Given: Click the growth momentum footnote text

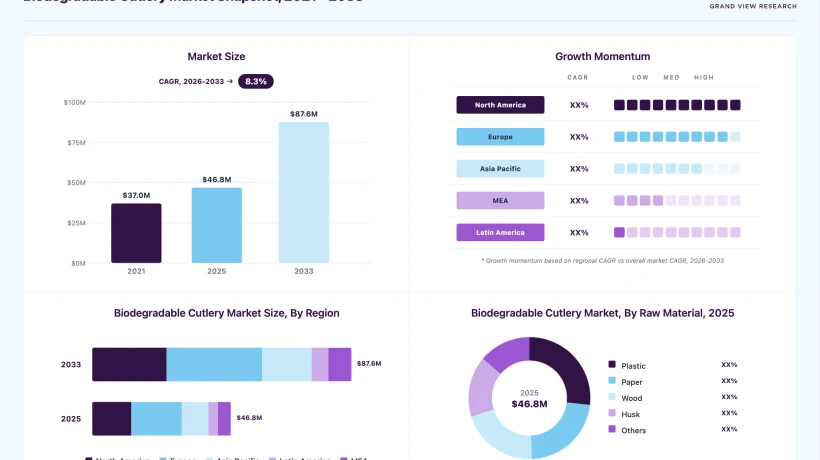Looking at the screenshot, I should [x=602, y=260].
